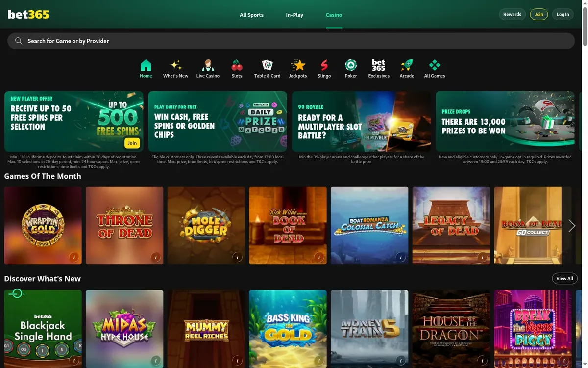Launch the Legacy of Dead tile
Image resolution: width=588 pixels, height=368 pixels.
451,226
